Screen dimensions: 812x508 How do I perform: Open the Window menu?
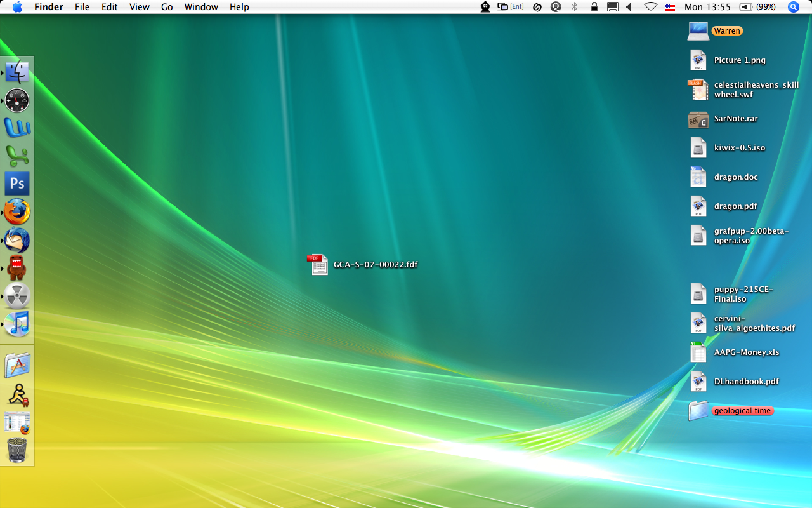(x=201, y=7)
